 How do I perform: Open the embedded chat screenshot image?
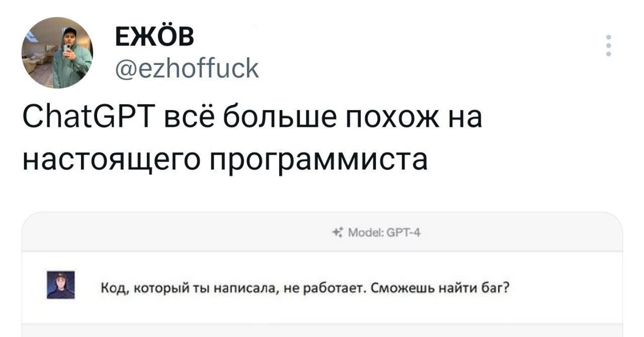[322, 274]
